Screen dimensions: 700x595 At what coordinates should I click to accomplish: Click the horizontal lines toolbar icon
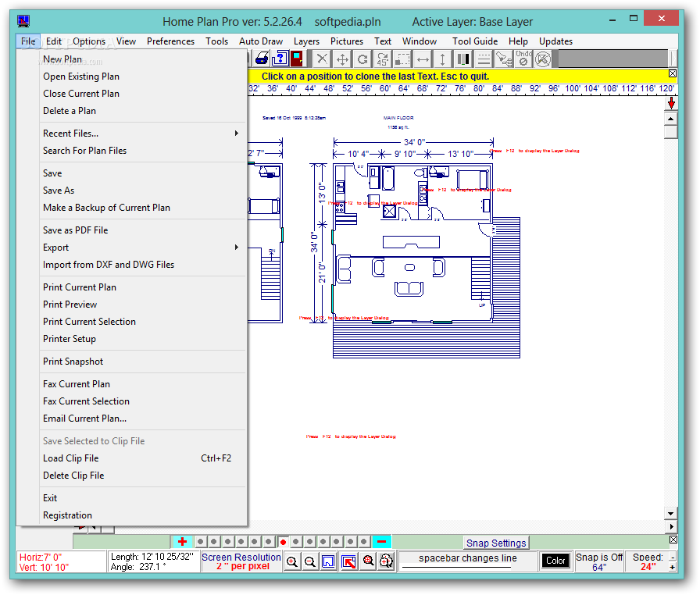[x=483, y=59]
